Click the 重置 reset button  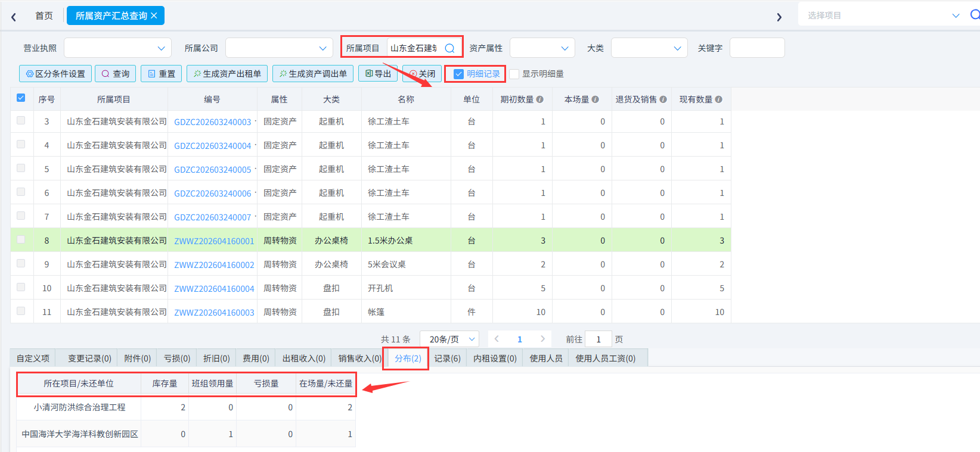(x=162, y=74)
